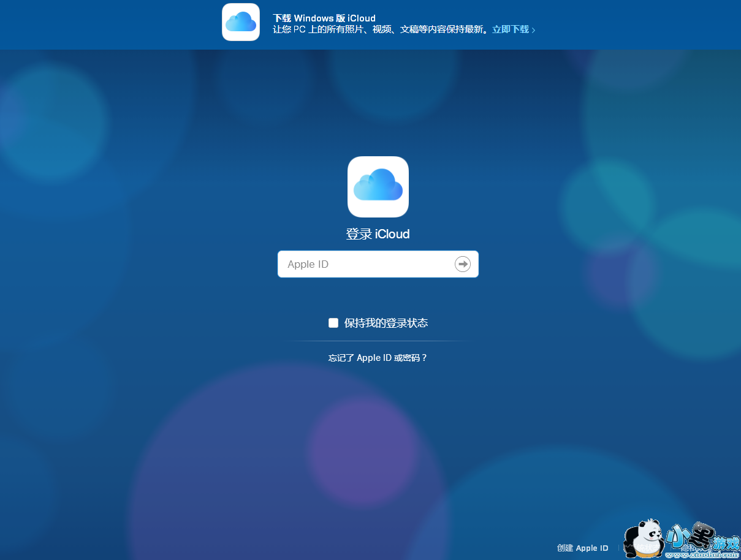Click the 保持我的登录状态 label text
Screen dimensions: 741x560
pos(386,323)
